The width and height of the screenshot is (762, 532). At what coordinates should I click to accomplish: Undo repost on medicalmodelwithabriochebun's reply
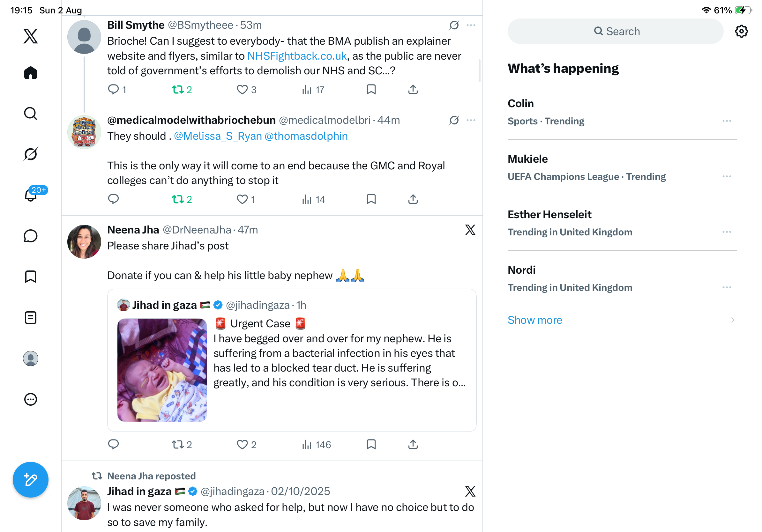(182, 199)
